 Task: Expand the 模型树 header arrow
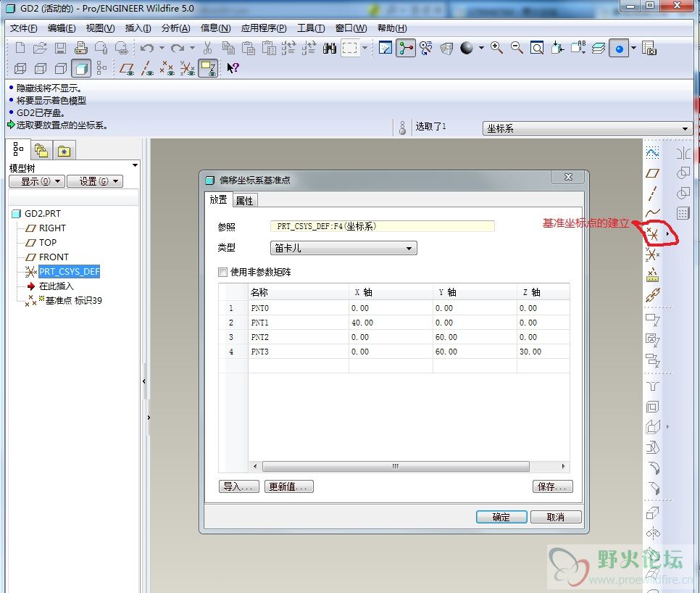click(x=135, y=166)
